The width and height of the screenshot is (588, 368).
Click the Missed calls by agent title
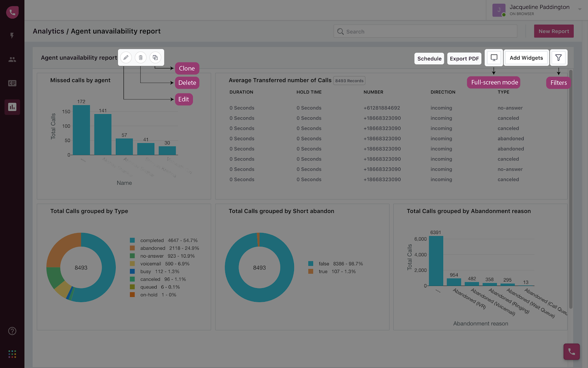80,80
